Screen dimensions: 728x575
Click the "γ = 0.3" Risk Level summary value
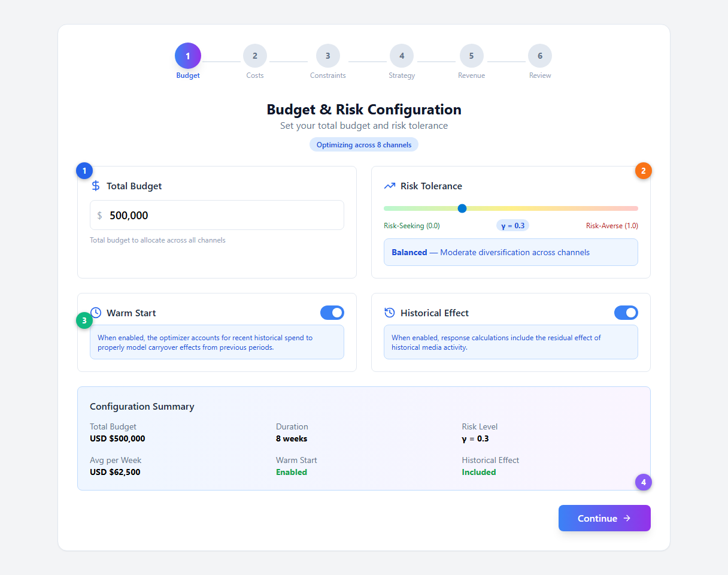point(475,438)
